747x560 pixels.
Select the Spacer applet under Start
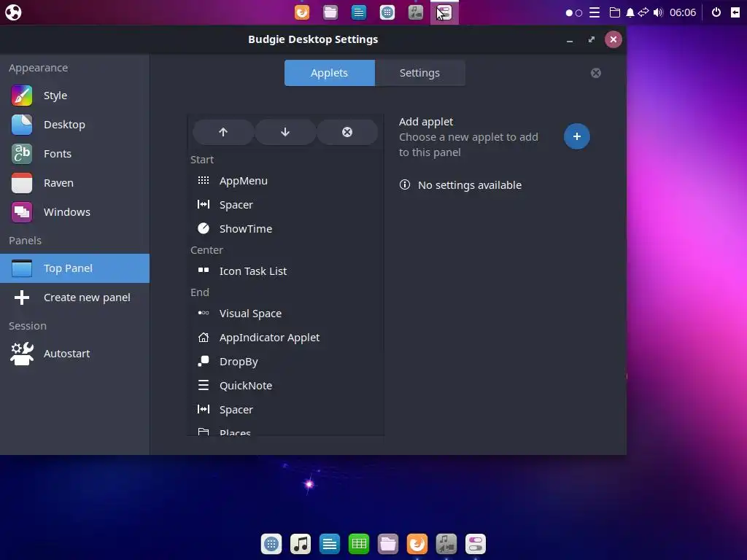pyautogui.click(x=285, y=205)
